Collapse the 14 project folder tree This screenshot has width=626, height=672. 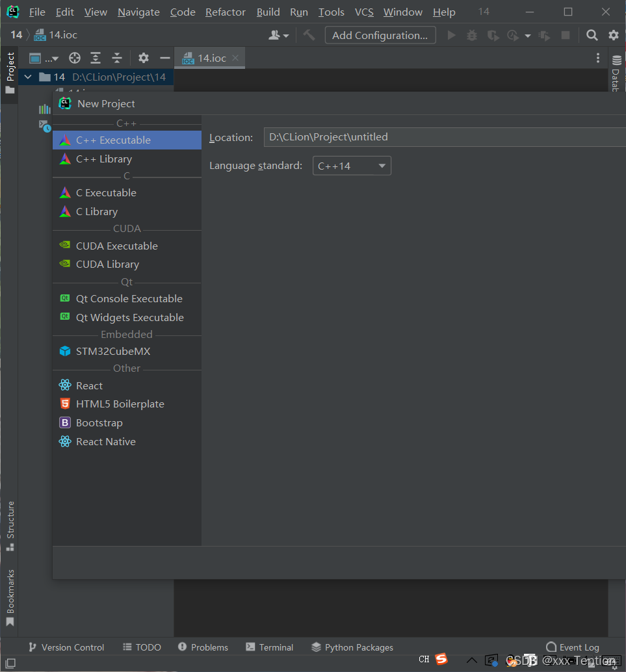27,77
